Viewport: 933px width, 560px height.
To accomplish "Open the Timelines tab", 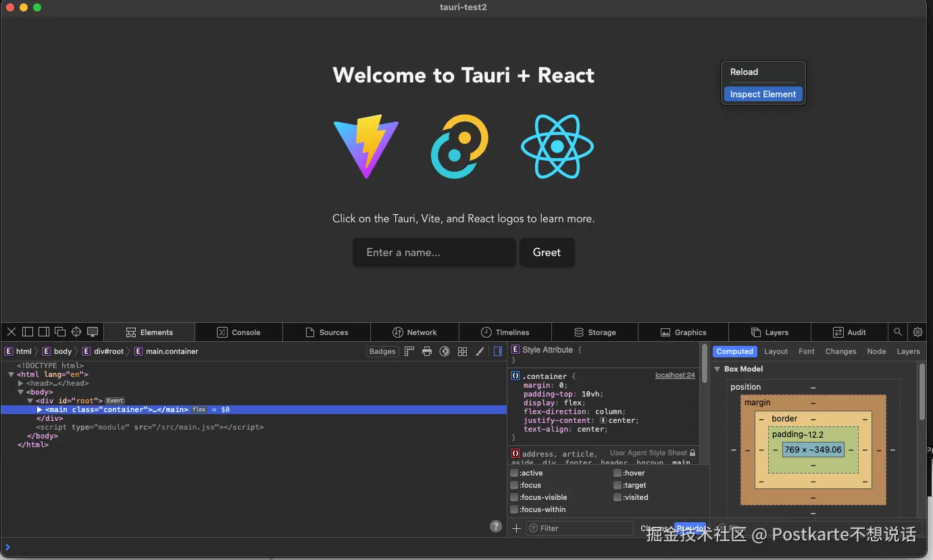I will click(x=505, y=332).
